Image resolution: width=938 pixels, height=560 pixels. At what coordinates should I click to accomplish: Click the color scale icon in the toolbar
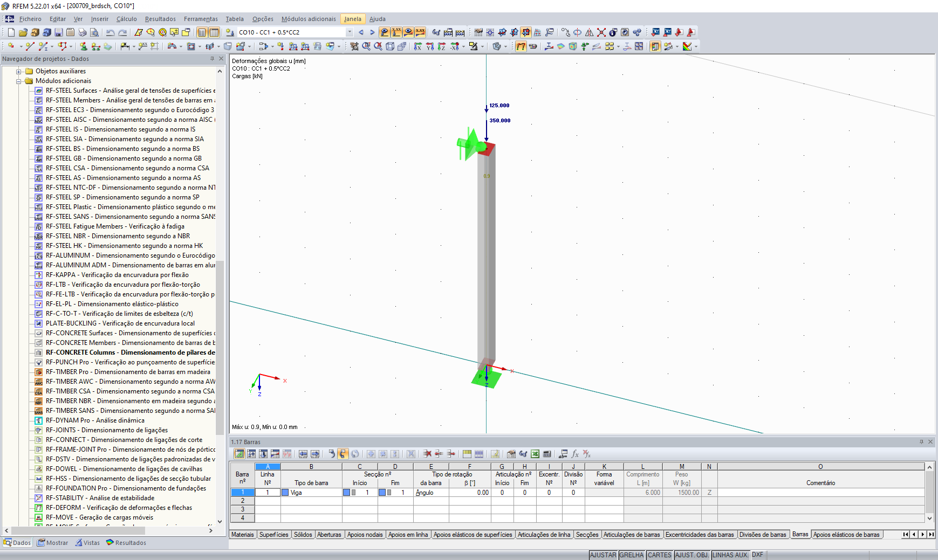(x=687, y=47)
